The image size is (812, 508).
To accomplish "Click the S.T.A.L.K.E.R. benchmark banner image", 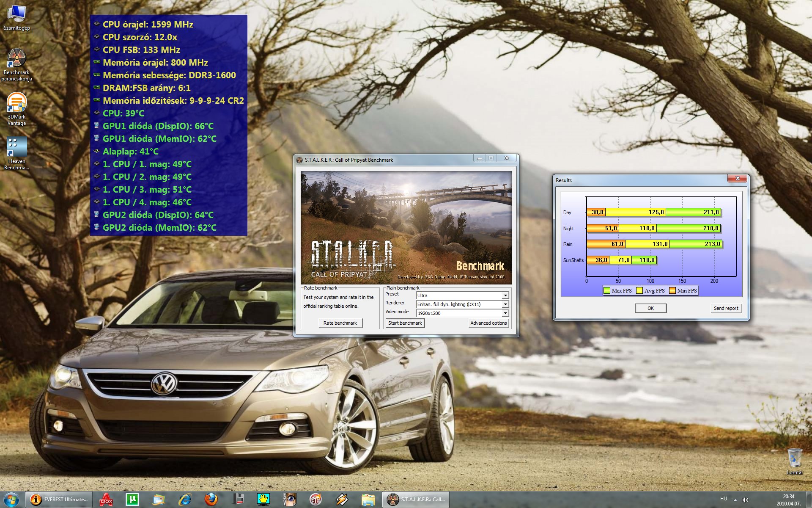I will [406, 228].
